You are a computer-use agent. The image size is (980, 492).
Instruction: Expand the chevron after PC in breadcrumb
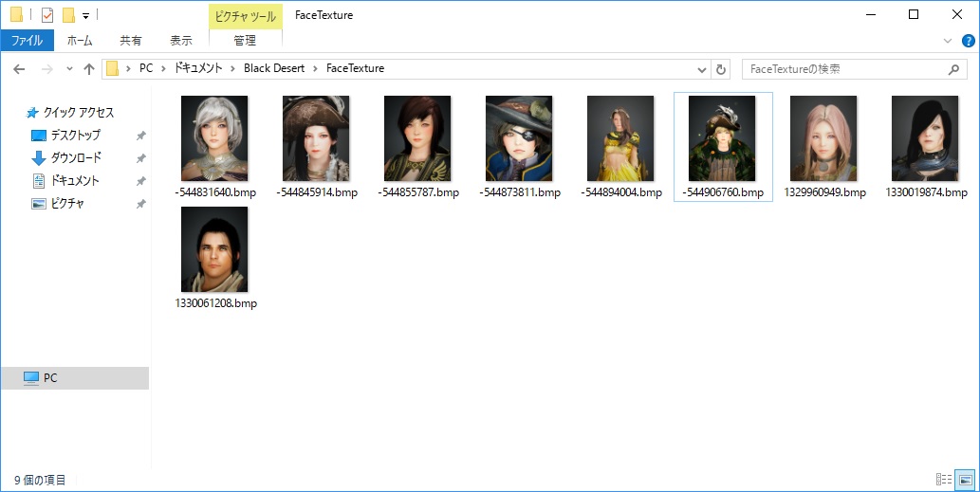click(x=163, y=68)
